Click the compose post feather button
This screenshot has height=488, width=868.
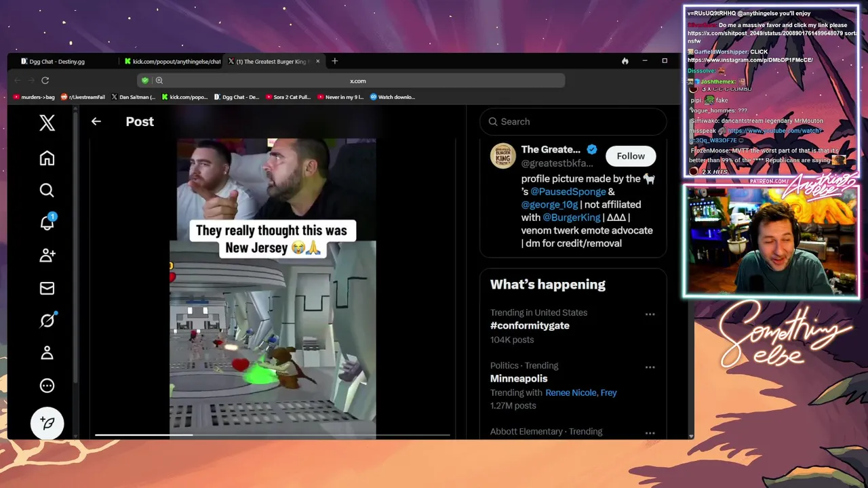point(47,423)
